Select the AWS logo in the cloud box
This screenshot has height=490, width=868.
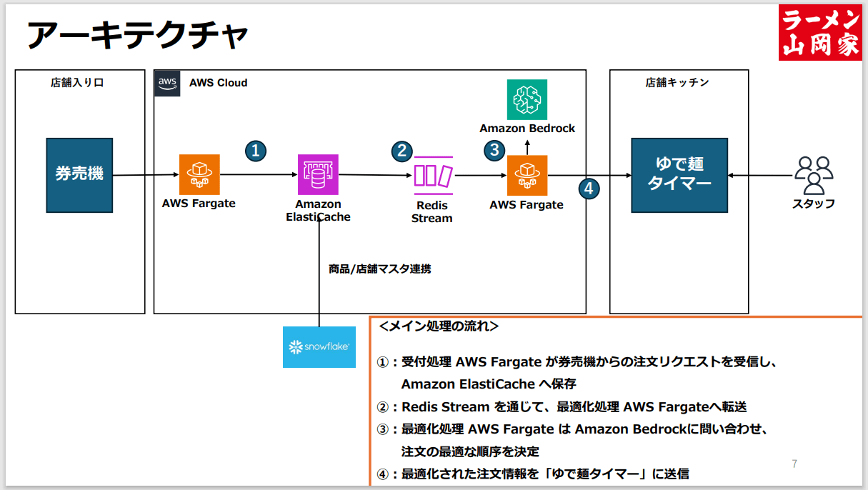click(x=167, y=83)
